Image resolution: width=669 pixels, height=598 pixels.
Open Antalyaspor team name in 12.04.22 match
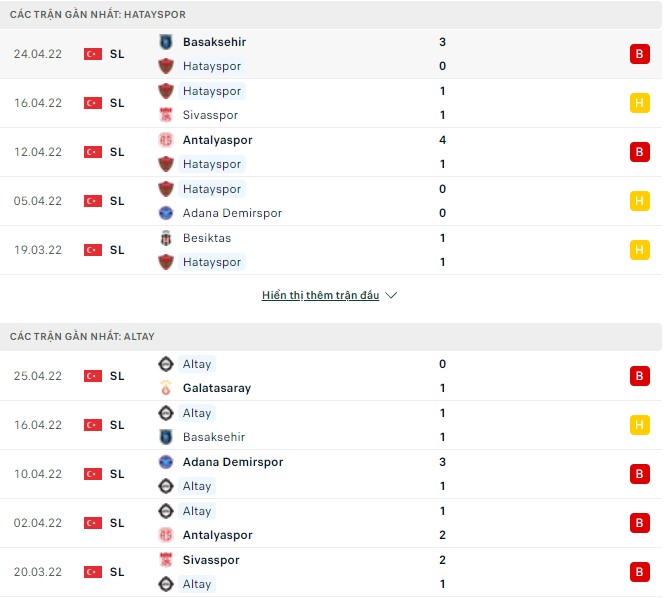pyautogui.click(x=217, y=140)
